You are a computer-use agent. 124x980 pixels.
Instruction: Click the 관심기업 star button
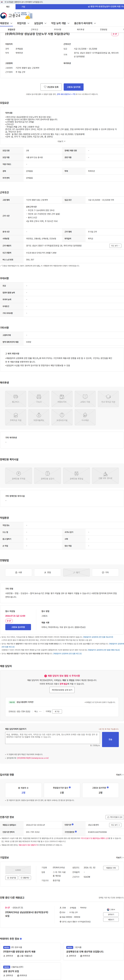tap(11, 878)
